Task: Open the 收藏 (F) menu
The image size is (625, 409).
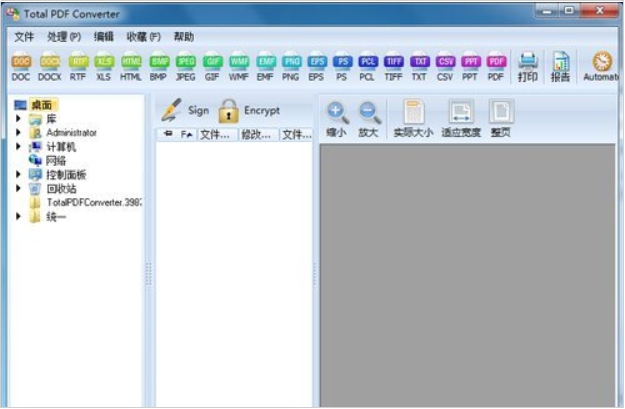Action: (143, 37)
